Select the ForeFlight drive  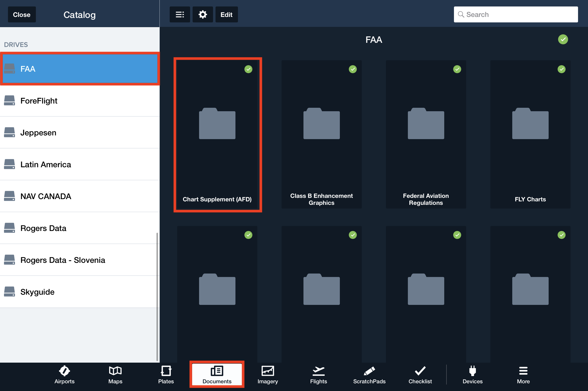[x=80, y=101]
